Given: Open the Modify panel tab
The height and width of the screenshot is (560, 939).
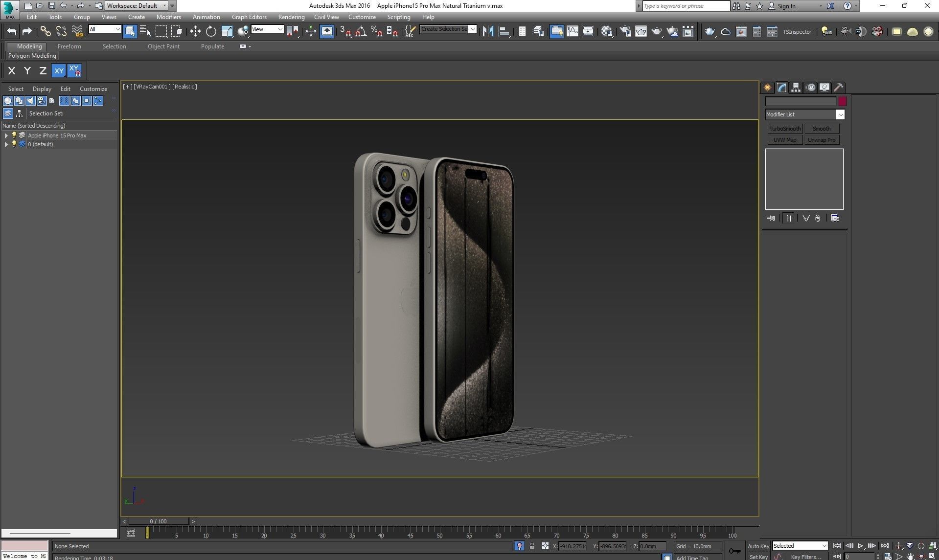Looking at the screenshot, I should [x=781, y=88].
